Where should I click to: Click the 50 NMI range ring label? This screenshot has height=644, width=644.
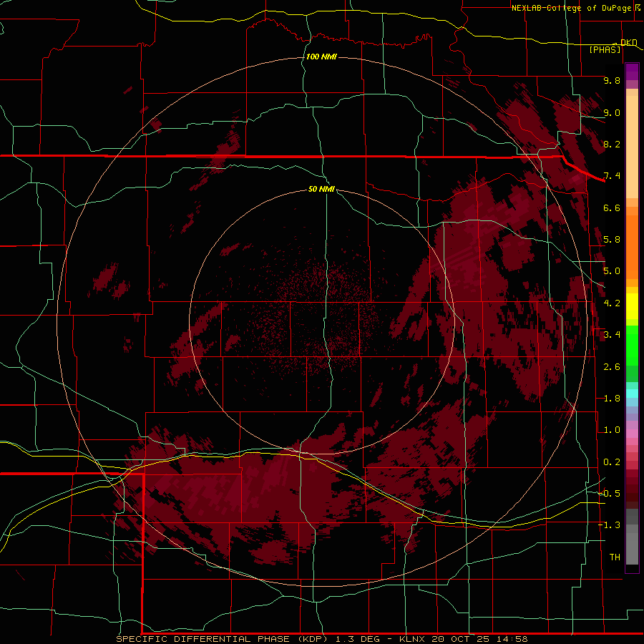pos(321,189)
